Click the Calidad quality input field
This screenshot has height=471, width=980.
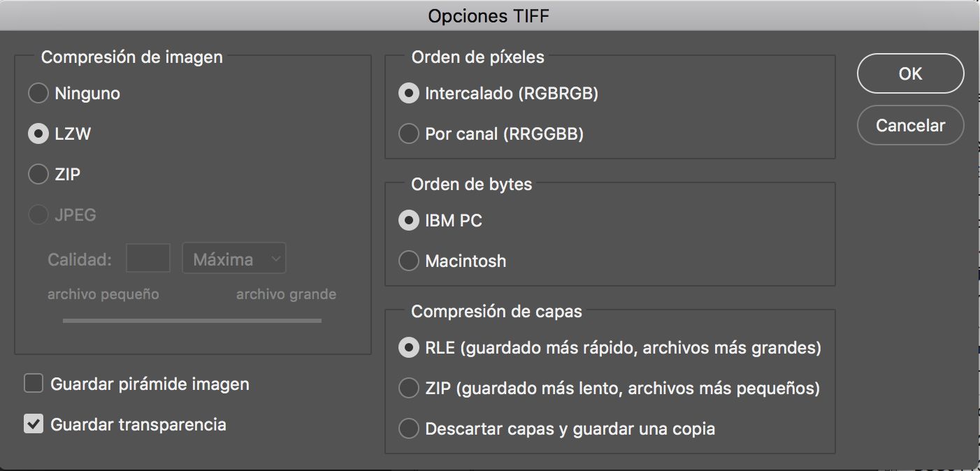point(148,258)
